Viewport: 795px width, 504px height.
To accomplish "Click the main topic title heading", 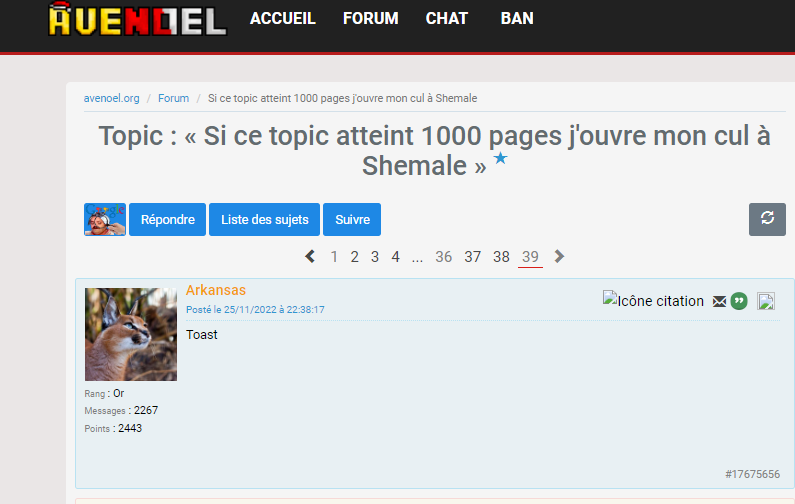I will [435, 151].
